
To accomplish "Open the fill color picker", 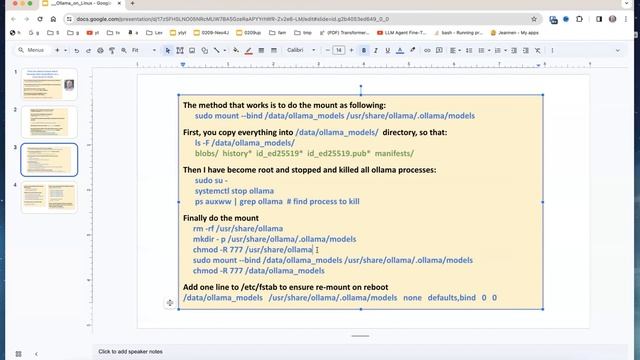I will [236, 51].
